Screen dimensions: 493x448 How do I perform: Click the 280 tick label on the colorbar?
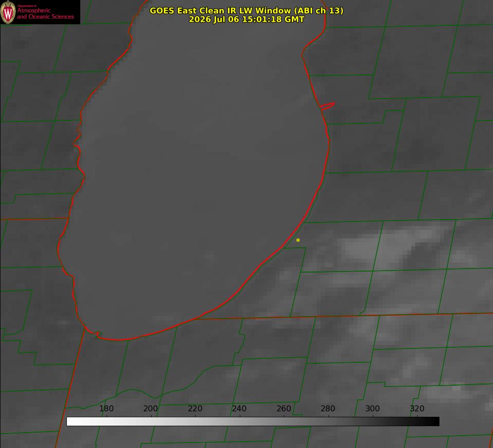(328, 408)
